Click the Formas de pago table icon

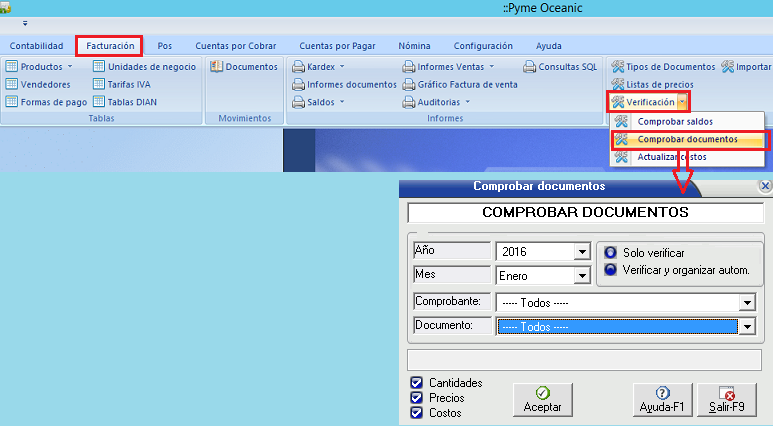click(x=12, y=102)
